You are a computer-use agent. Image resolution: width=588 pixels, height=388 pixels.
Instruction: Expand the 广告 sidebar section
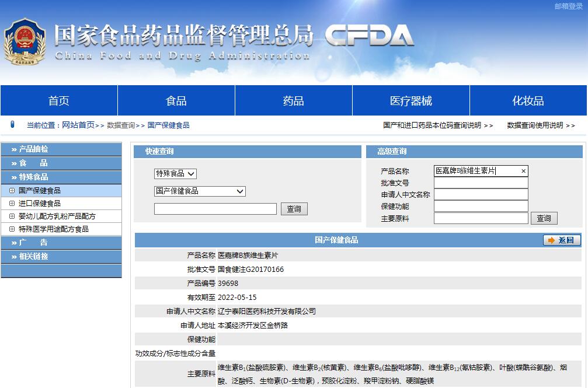tap(61, 243)
